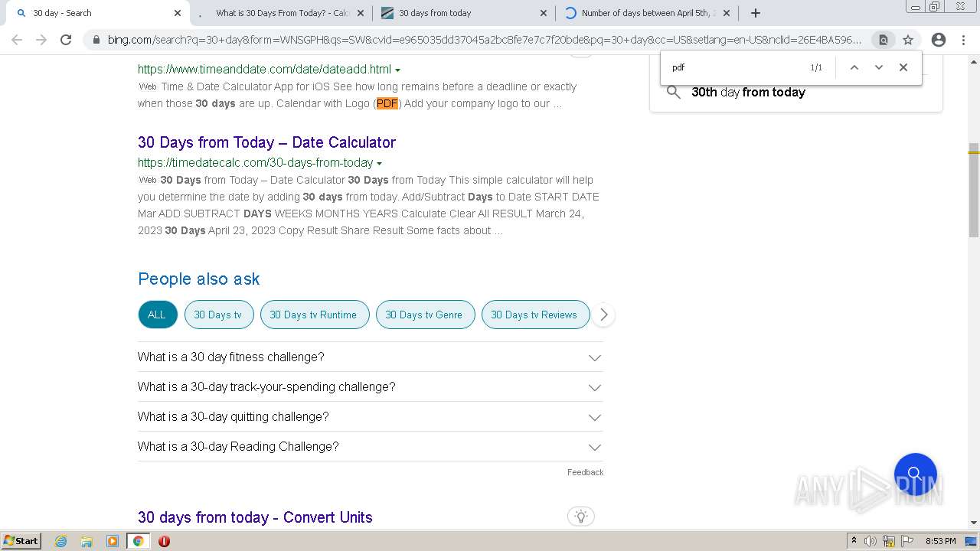
Task: Expand 'What is a 30-day Reading Challenge?'
Action: click(371, 447)
